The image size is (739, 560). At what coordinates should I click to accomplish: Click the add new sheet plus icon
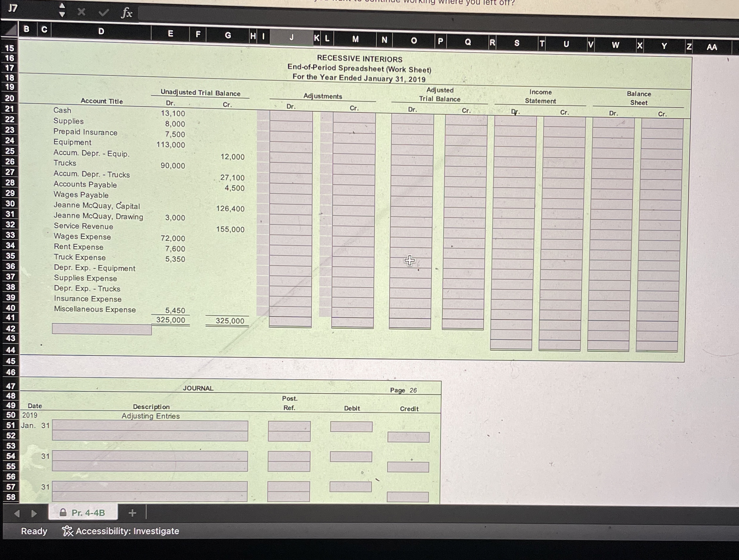click(132, 513)
